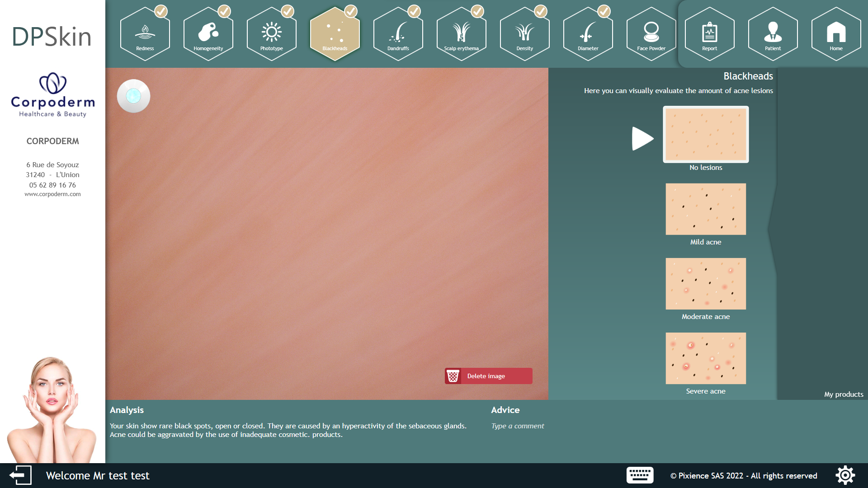The height and width of the screenshot is (488, 868).
Task: Open the on-screen keyboard
Action: (640, 475)
